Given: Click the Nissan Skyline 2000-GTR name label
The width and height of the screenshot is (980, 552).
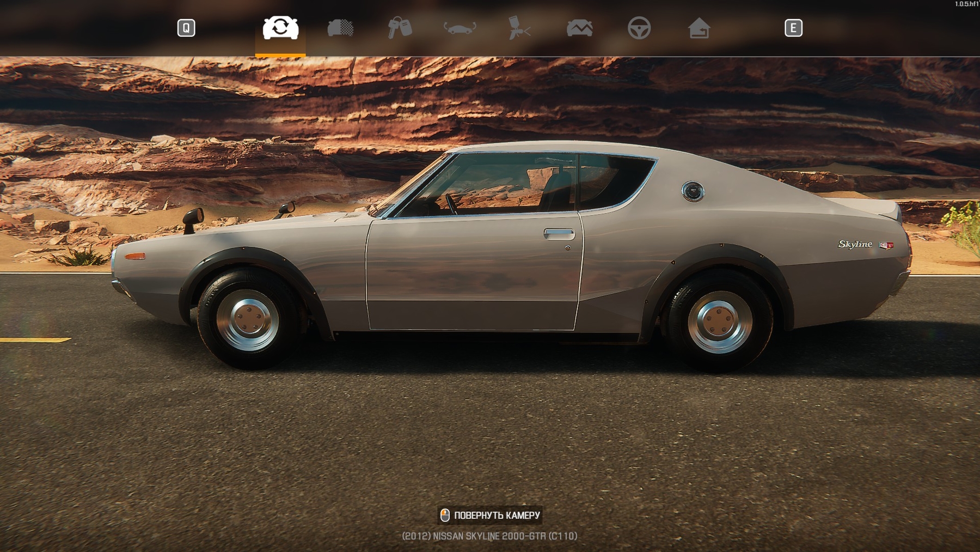Looking at the screenshot, I should (x=489, y=536).
